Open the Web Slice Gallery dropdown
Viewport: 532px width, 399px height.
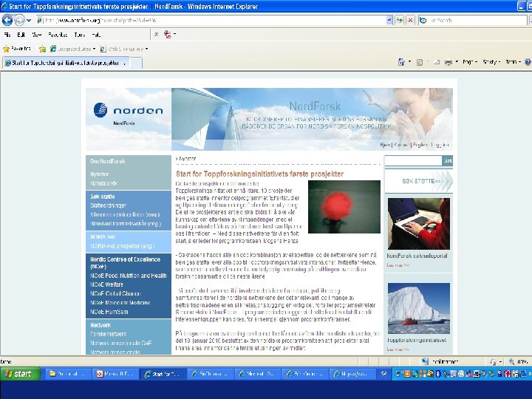click(x=124, y=49)
